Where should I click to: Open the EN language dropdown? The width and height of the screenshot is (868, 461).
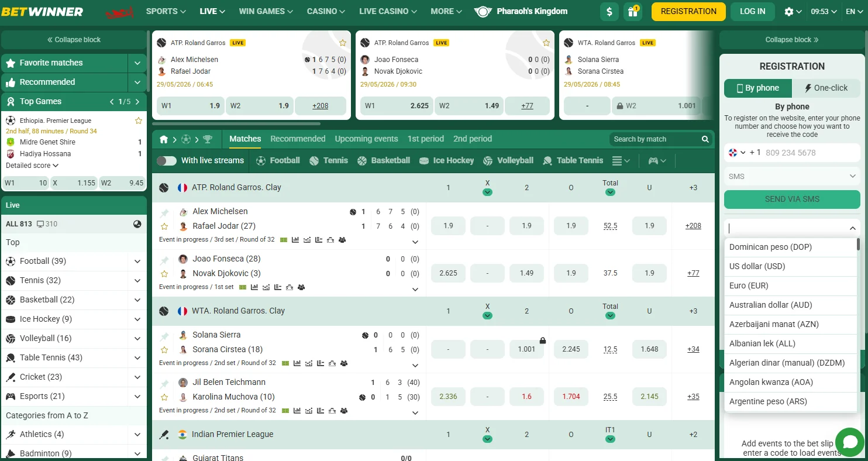coord(855,11)
